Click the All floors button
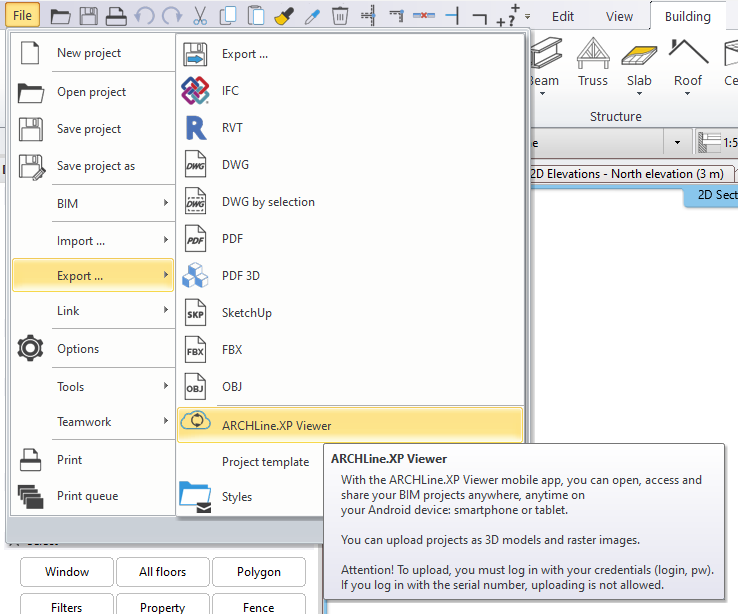The height and width of the screenshot is (614, 738). [x=162, y=572]
